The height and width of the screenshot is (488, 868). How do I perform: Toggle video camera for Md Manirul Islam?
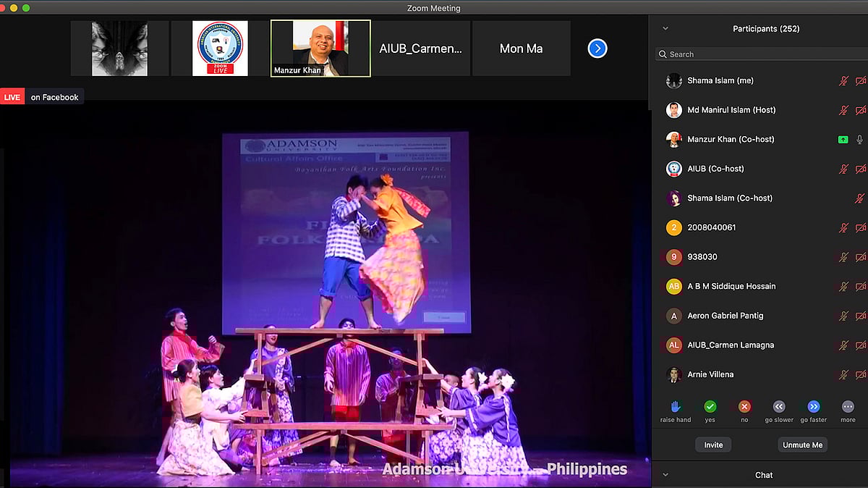pos(860,110)
